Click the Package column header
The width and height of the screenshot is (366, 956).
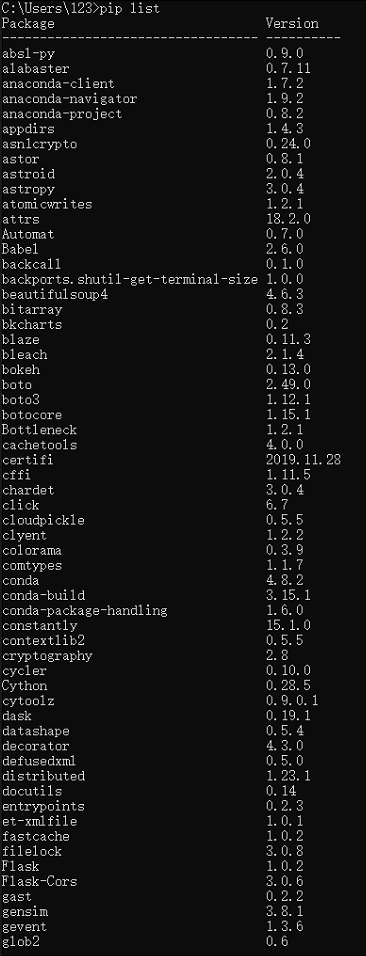[28, 24]
